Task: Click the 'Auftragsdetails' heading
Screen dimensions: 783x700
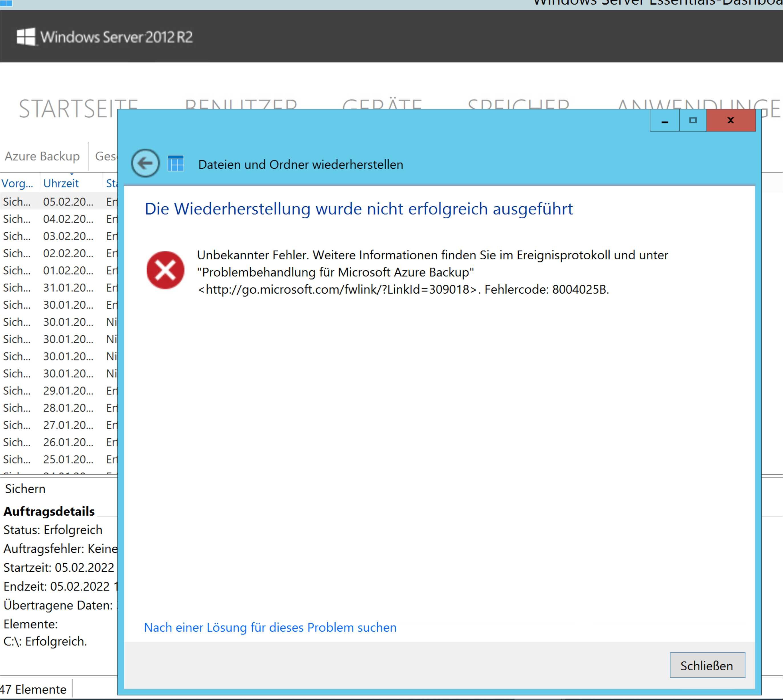Action: pyautogui.click(x=49, y=512)
